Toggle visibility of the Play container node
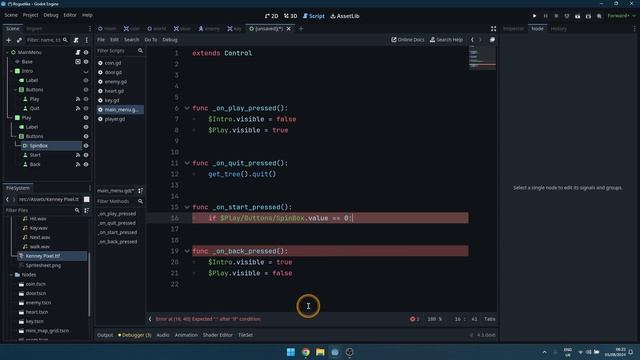This screenshot has height=360, width=640. tap(86, 118)
